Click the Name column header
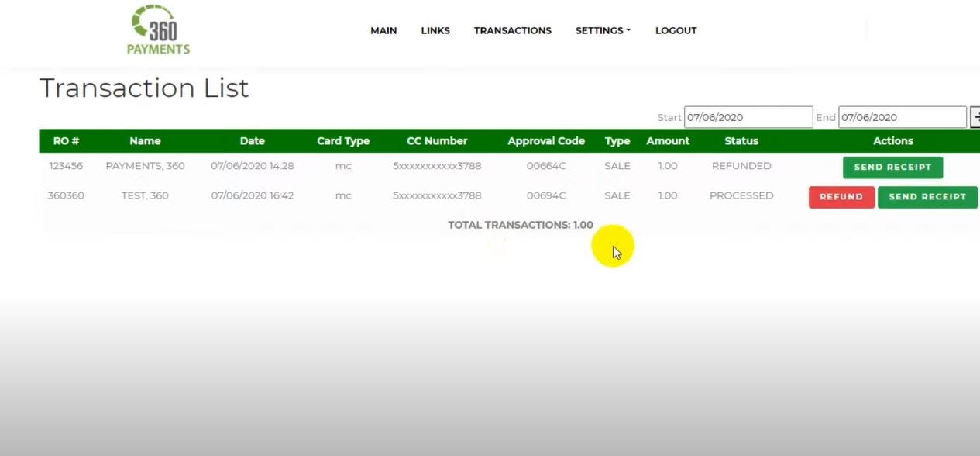The height and width of the screenshot is (456, 980). [145, 140]
